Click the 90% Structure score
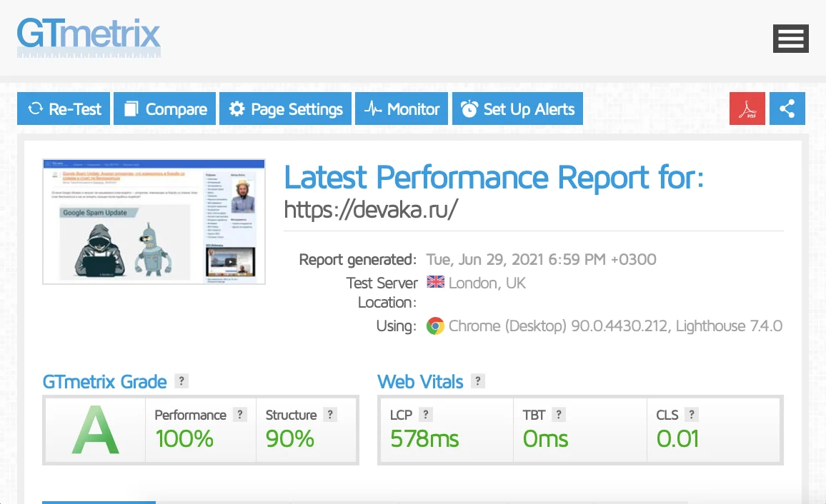The height and width of the screenshot is (504, 826). [289, 439]
